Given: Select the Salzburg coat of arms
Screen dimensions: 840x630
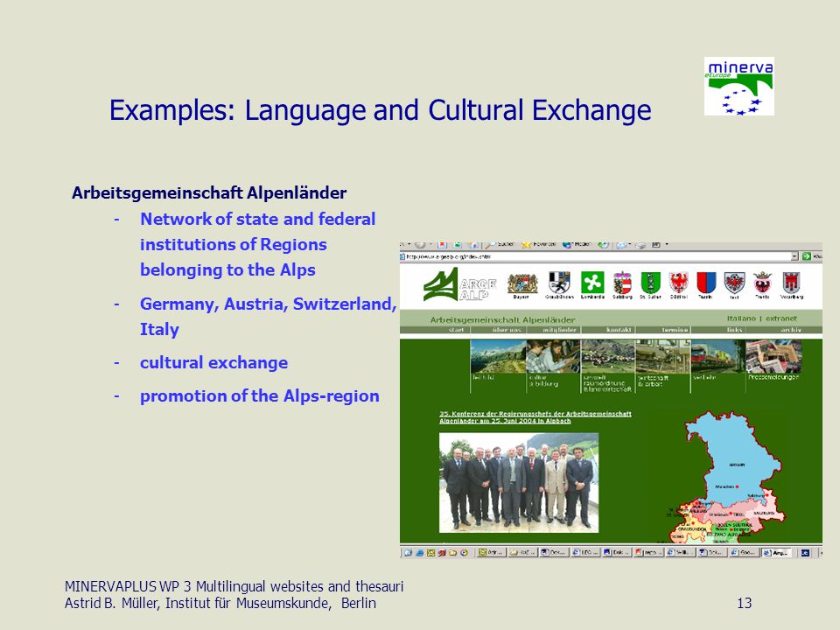Looking at the screenshot, I should [x=622, y=284].
